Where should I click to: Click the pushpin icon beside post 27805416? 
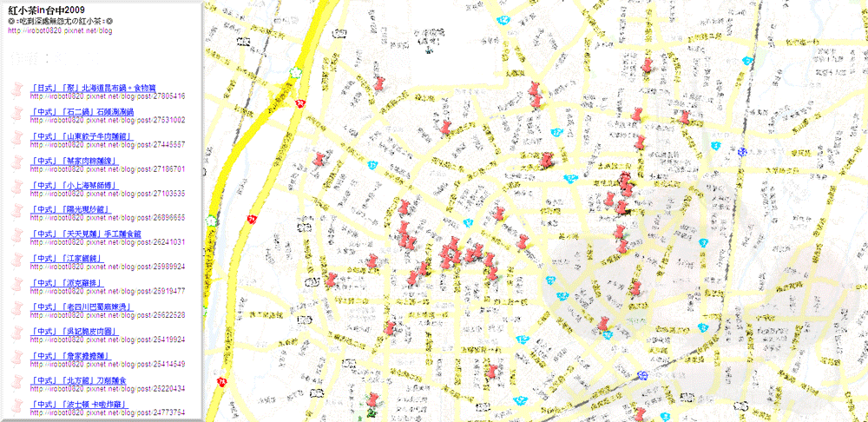click(x=18, y=89)
